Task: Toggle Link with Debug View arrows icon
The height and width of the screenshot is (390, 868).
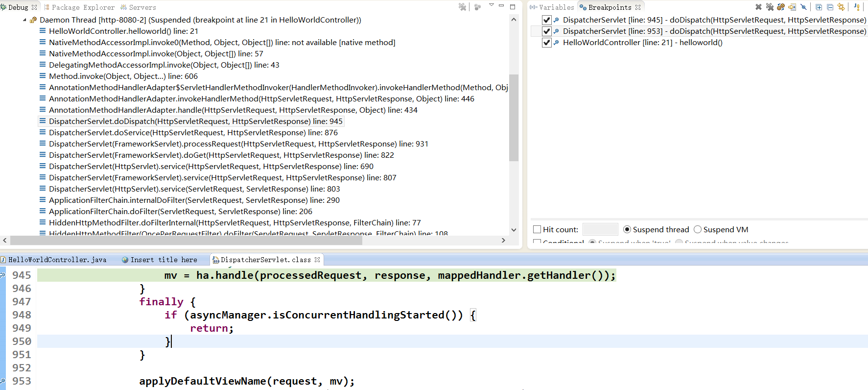Action: click(x=841, y=7)
